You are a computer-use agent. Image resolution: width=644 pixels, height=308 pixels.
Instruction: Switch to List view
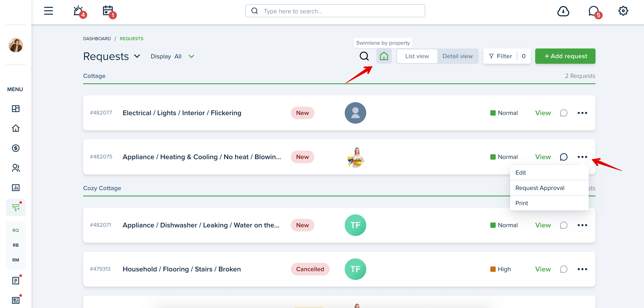coord(417,56)
